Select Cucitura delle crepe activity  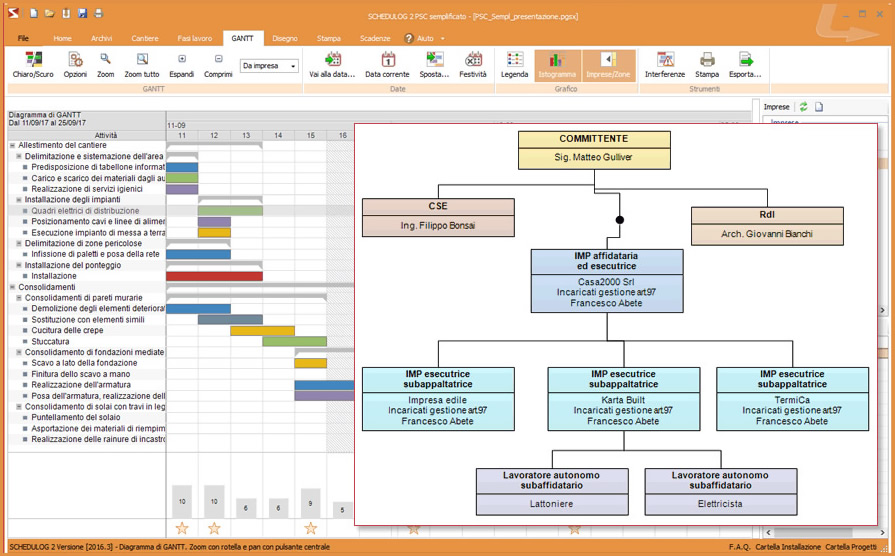[67, 331]
